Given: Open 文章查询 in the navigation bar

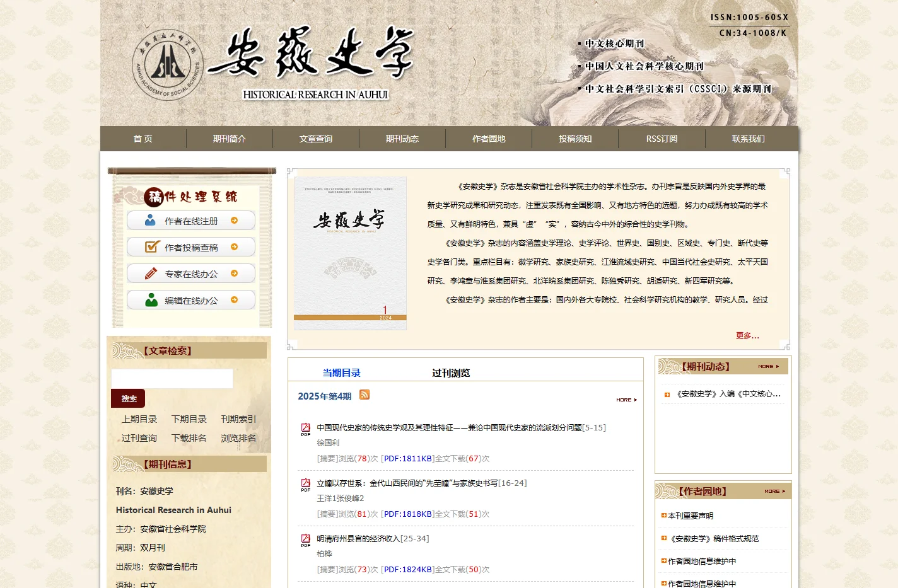Looking at the screenshot, I should point(316,139).
